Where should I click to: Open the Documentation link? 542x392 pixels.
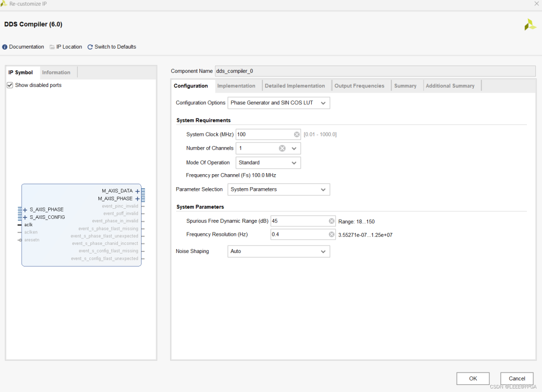[27, 47]
